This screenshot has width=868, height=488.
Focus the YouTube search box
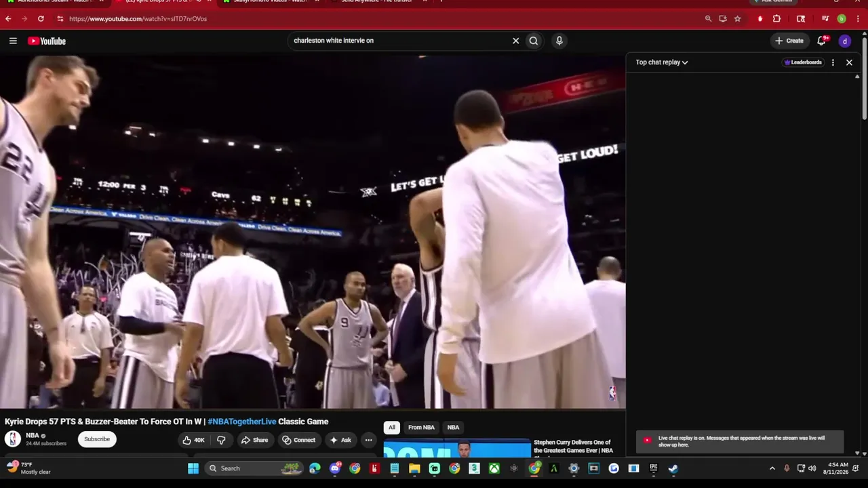click(400, 41)
